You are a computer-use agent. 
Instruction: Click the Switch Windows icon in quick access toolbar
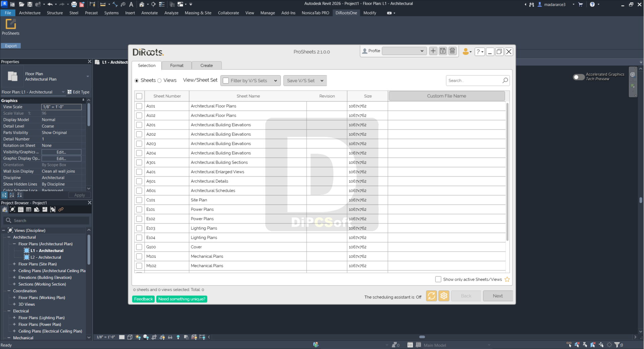tap(180, 4)
